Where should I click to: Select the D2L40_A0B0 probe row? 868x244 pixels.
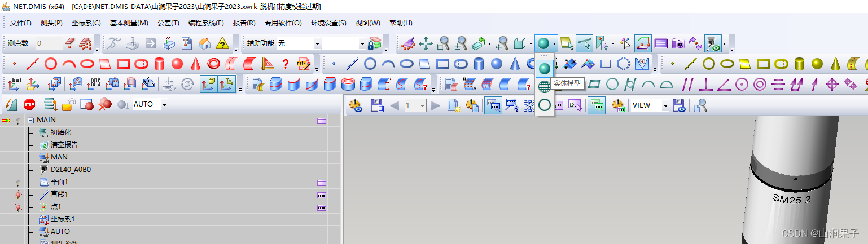71,169
